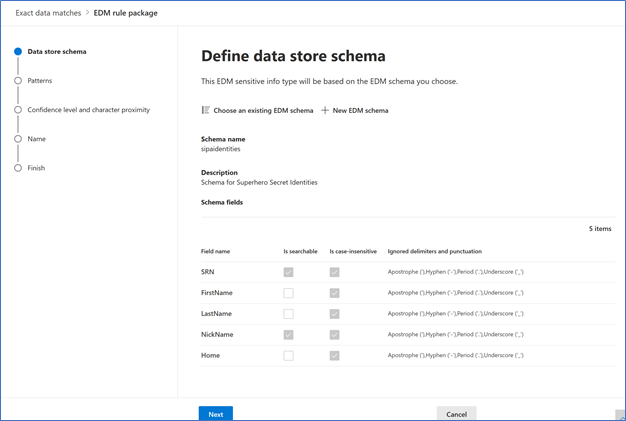The width and height of the screenshot is (626, 421).
Task: Click the schema list icon beside Choose an existing EDM schema
Action: coord(206,110)
